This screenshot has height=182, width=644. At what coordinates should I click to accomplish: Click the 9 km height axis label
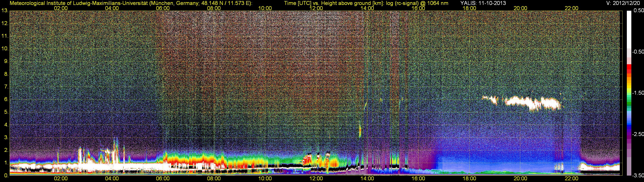pos(6,61)
